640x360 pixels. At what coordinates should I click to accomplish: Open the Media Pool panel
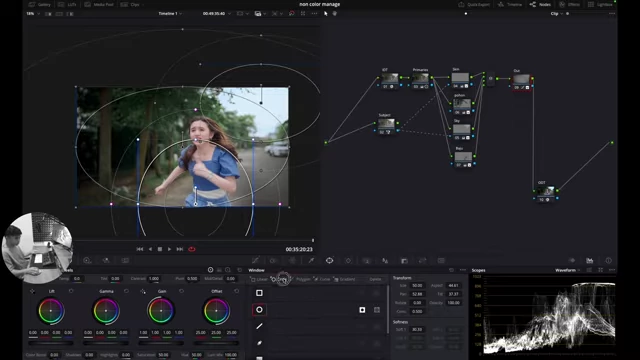pos(99,4)
